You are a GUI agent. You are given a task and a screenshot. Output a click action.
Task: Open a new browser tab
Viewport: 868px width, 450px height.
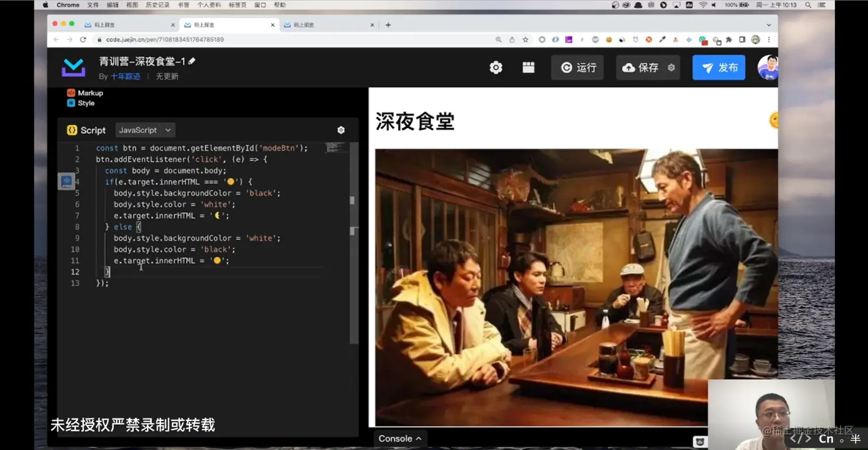pos(388,25)
